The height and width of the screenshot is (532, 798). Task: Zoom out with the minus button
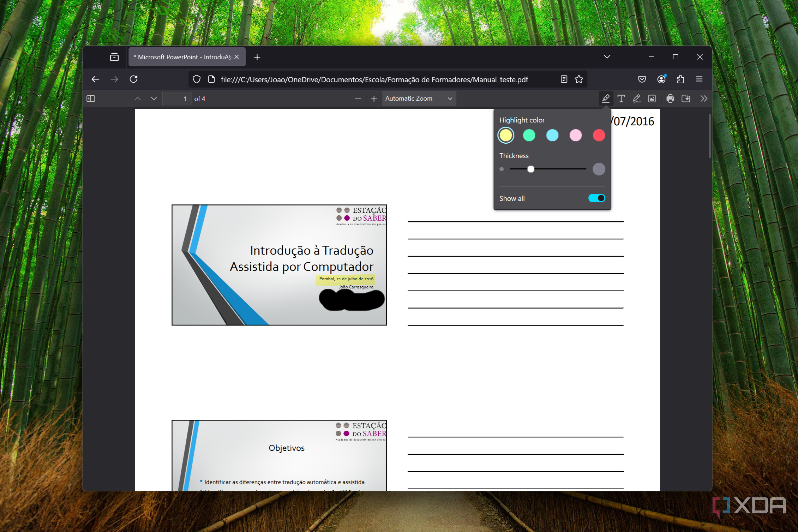click(358, 98)
